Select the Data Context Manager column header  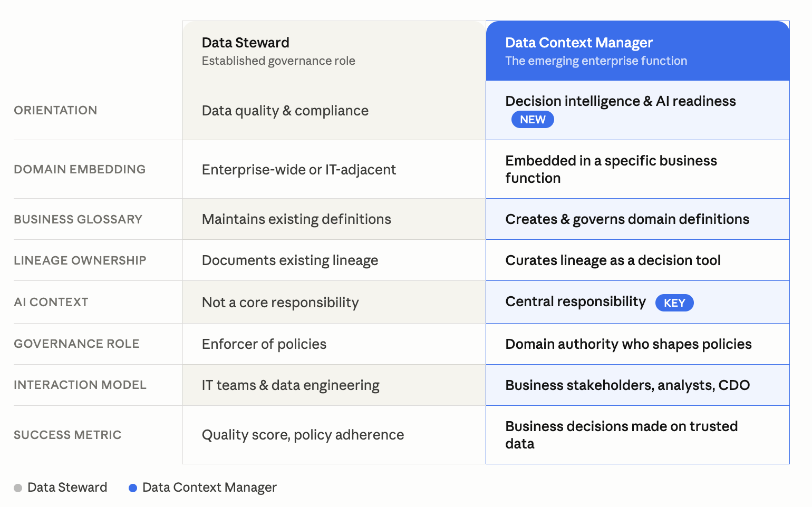[x=579, y=43]
